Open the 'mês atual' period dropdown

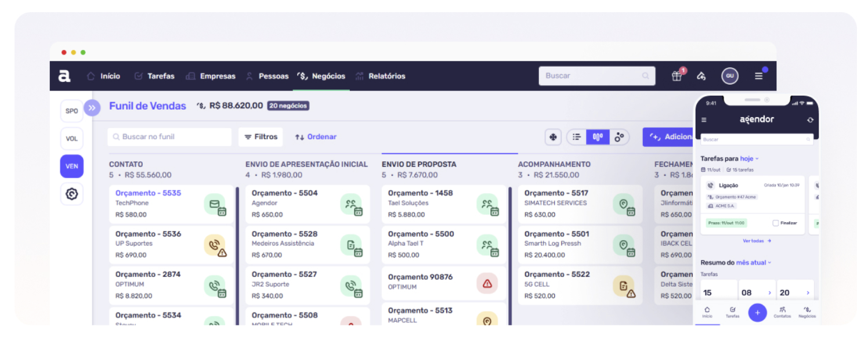coord(753,263)
